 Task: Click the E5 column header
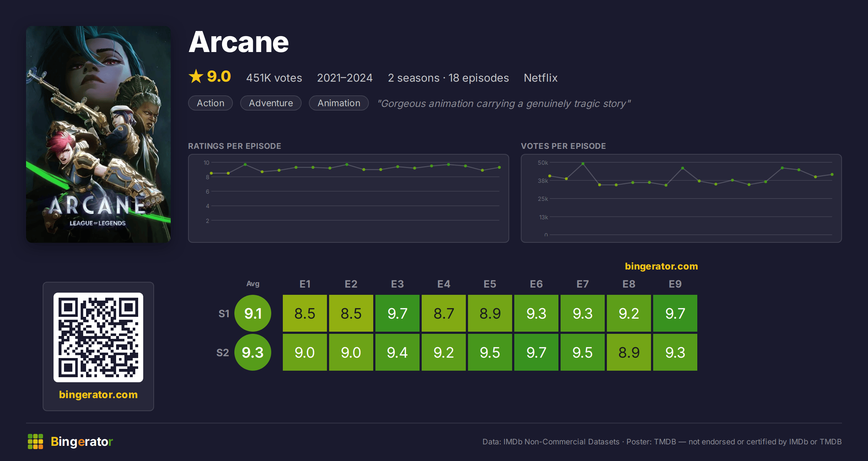(490, 284)
